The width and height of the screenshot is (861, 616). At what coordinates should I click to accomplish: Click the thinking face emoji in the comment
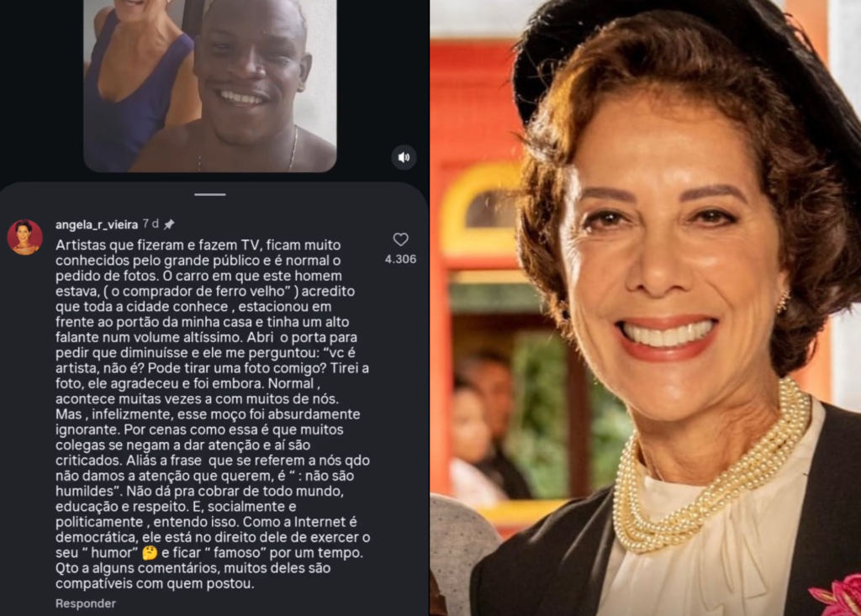coord(150,553)
